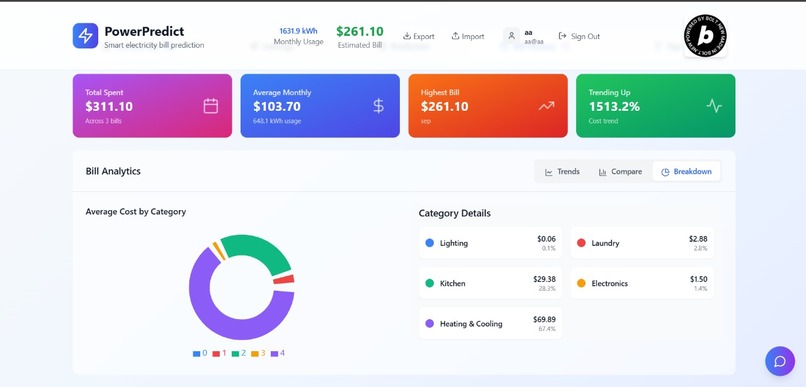Select the Kitchen category row
This screenshot has height=387, width=806.
point(490,283)
